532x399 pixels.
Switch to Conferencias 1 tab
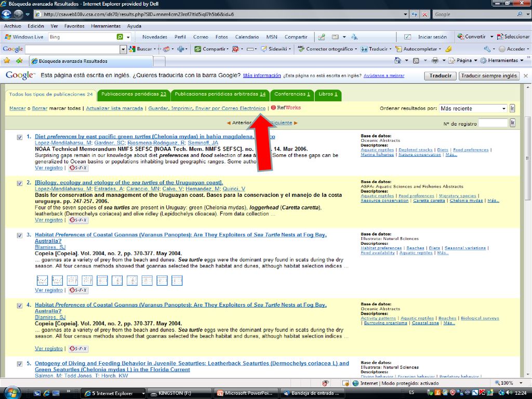click(x=292, y=95)
